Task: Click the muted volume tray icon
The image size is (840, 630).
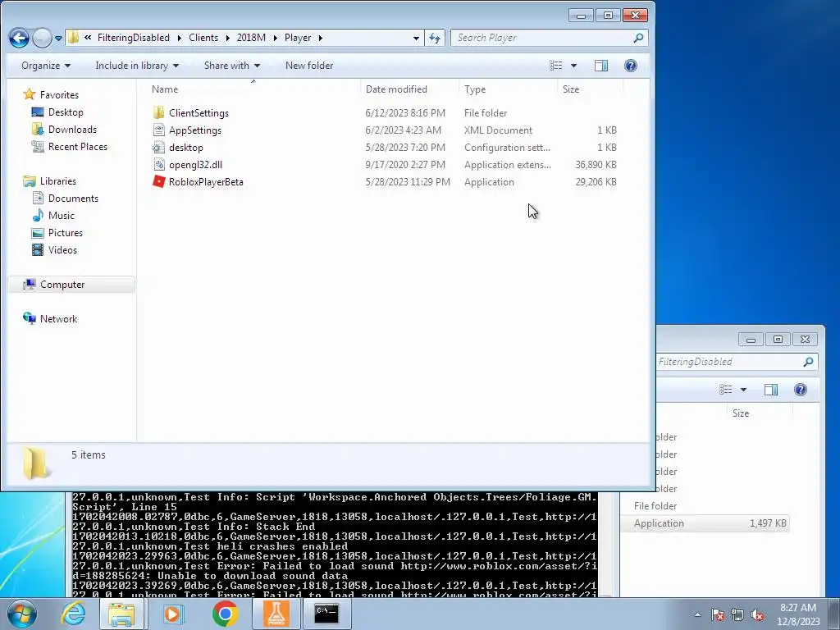Action: (x=757, y=614)
